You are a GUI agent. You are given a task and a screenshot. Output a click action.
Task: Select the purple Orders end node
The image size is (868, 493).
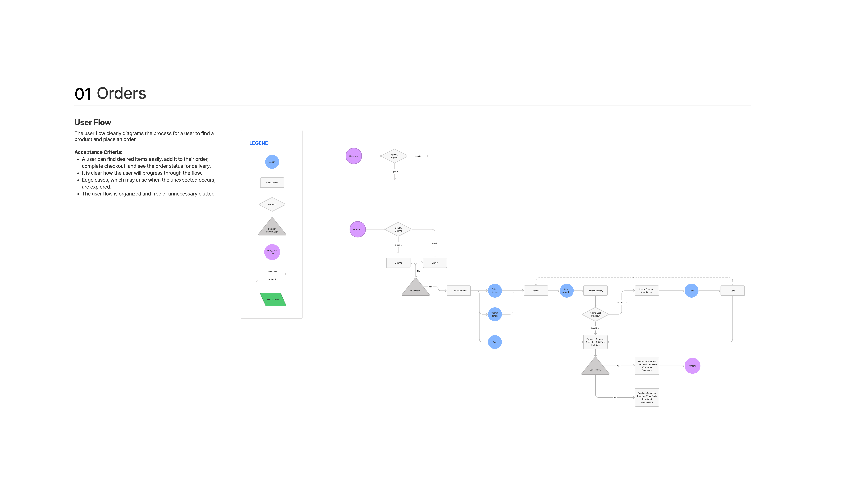point(692,366)
